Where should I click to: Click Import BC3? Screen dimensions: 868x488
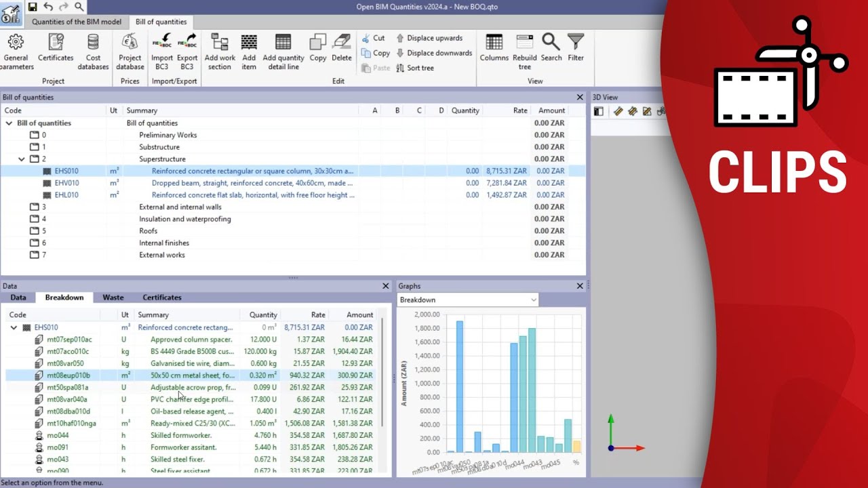point(162,51)
